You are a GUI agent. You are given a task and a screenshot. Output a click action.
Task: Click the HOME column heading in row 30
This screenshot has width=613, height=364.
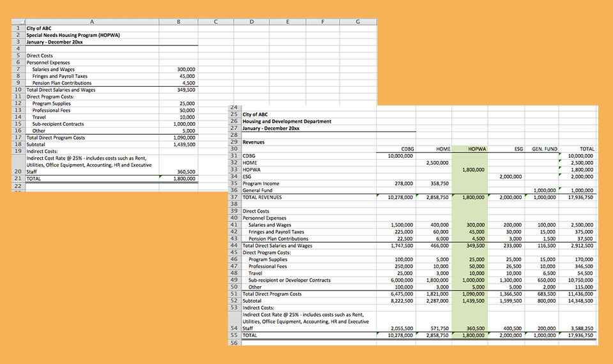click(443, 149)
